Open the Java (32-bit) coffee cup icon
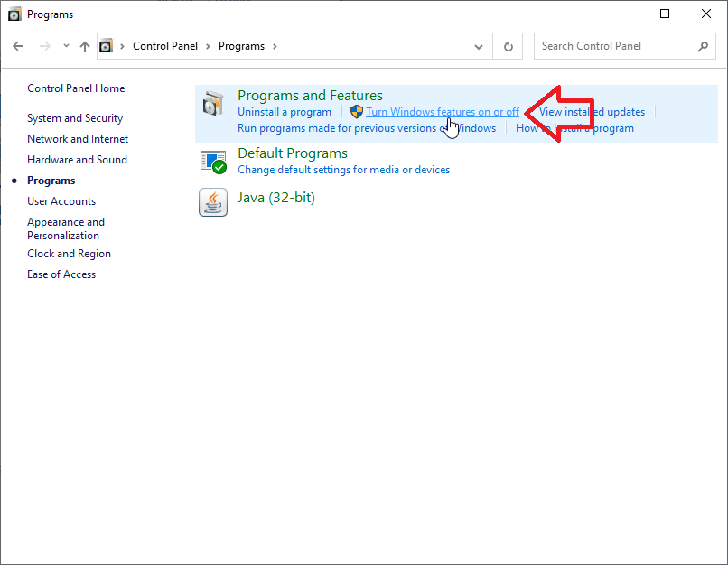The width and height of the screenshot is (728, 567). pyautogui.click(x=213, y=203)
